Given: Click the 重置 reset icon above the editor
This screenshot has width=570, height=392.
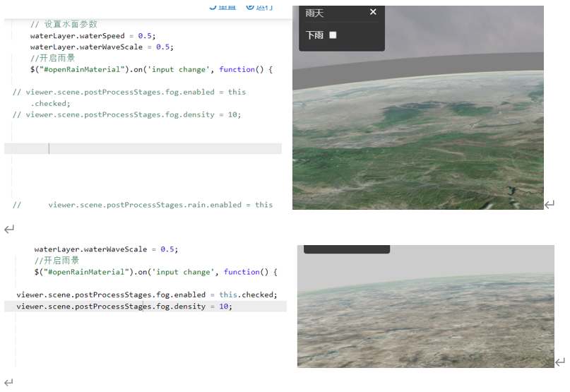Looking at the screenshot, I should (213, 6).
